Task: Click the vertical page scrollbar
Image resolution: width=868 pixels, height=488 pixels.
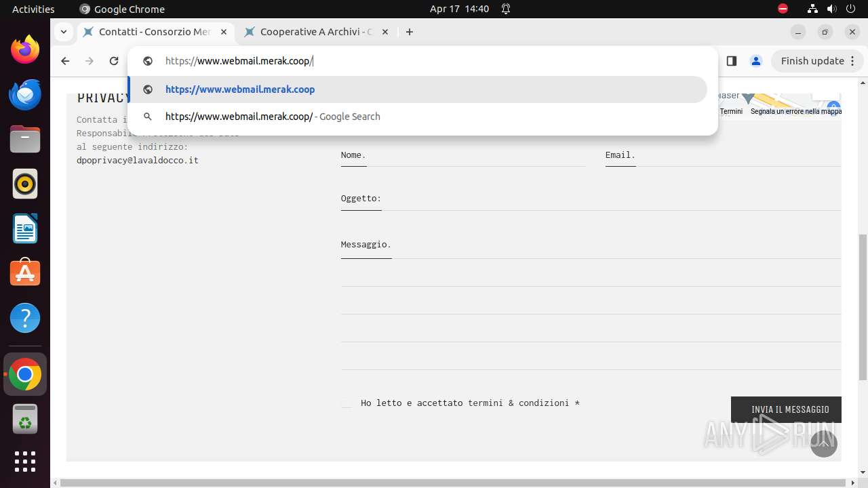Action: pos(863,307)
